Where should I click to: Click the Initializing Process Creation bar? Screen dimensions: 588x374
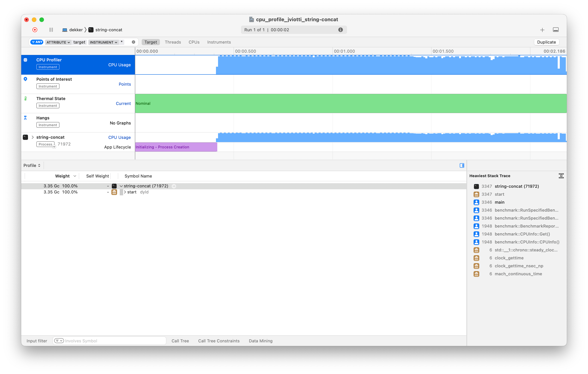click(176, 147)
